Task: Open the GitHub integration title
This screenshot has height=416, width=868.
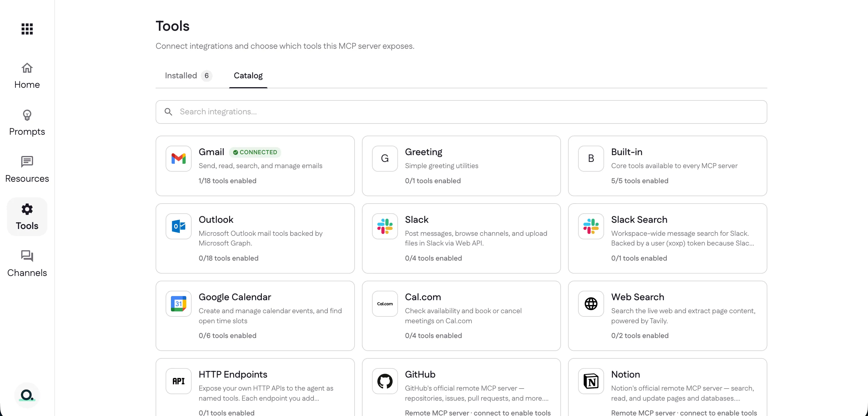Action: click(420, 375)
